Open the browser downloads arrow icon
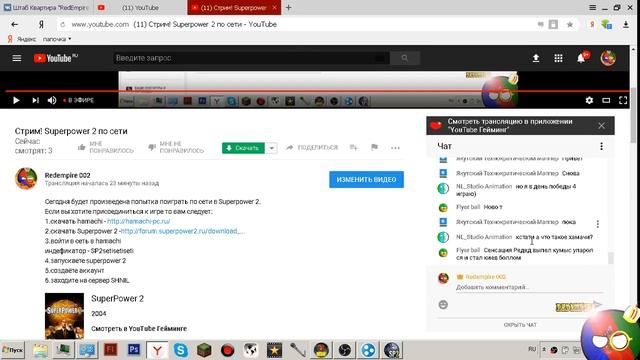This screenshot has height=360, width=640. 626,24
